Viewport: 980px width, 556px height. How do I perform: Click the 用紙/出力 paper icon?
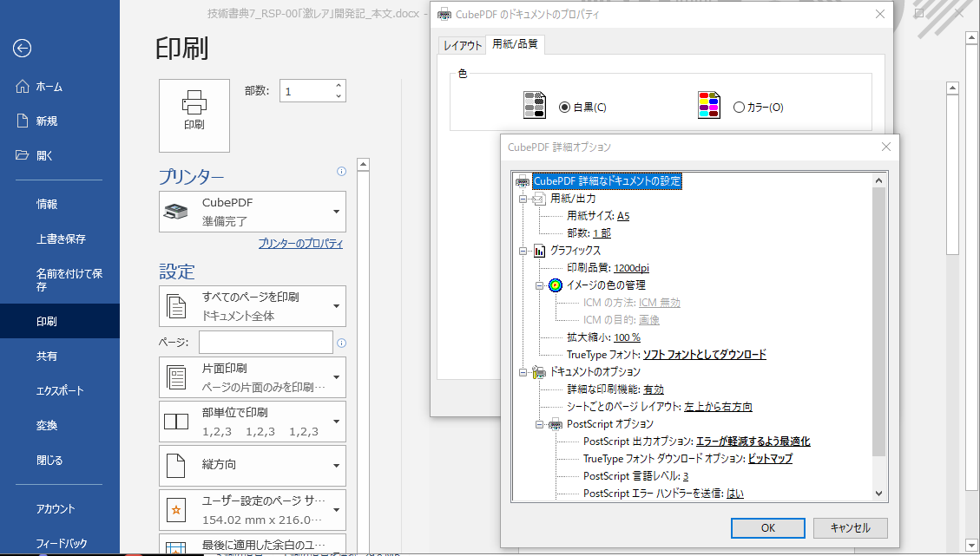click(x=539, y=199)
